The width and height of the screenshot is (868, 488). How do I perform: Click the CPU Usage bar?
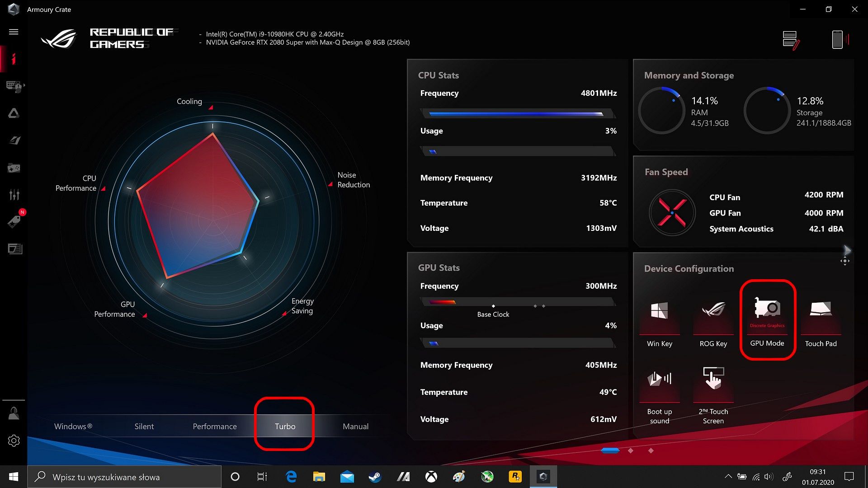[518, 151]
